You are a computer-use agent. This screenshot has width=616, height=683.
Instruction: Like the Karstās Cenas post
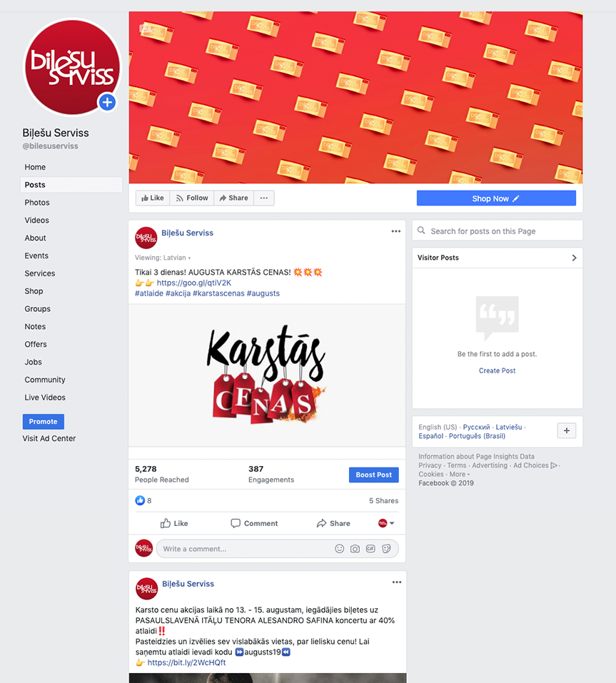[174, 524]
